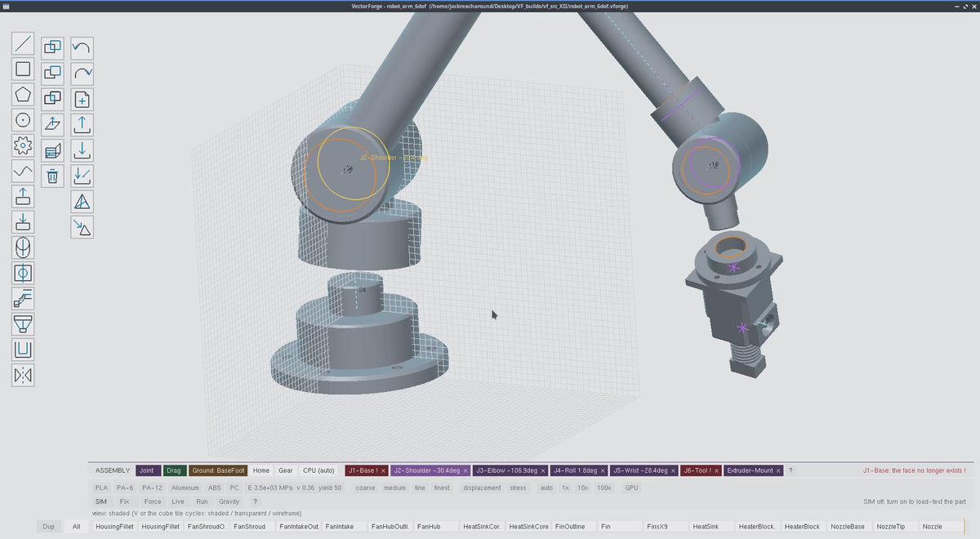This screenshot has width=980, height=539.
Task: Select the Loft funnel tool icon
Action: pos(23,324)
